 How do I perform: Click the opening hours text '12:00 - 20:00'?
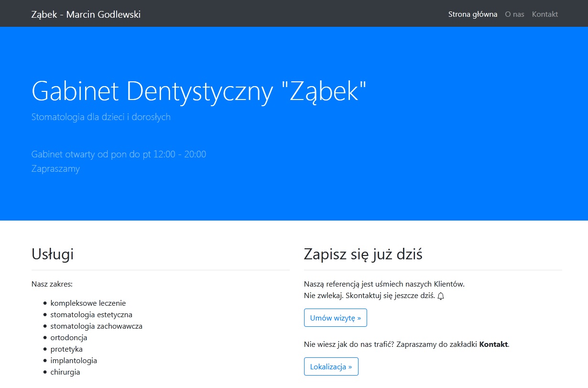(180, 155)
